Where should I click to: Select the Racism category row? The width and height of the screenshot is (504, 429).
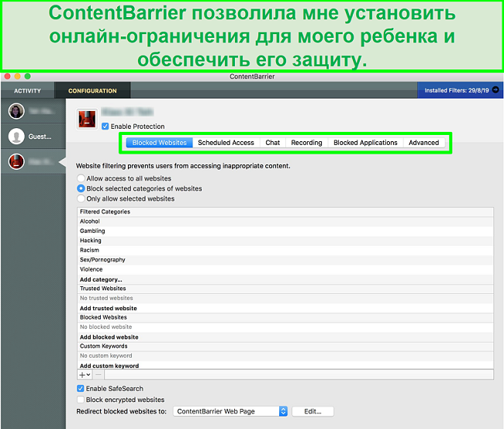[285, 251]
